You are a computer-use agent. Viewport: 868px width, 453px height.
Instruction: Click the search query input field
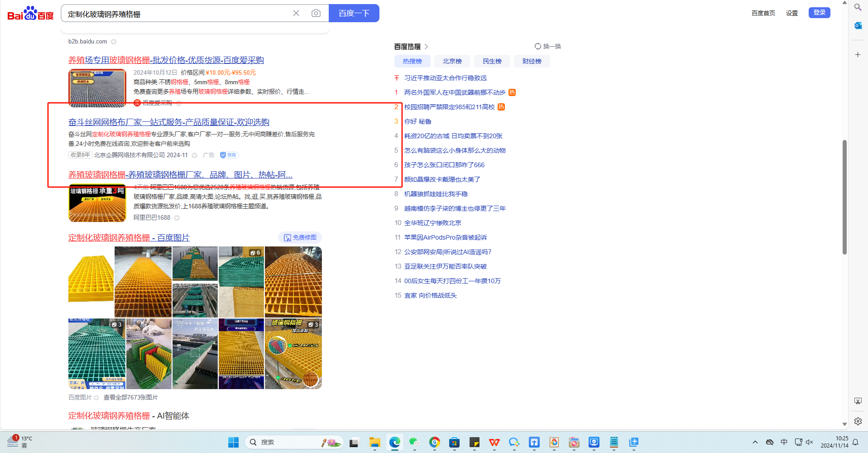click(x=177, y=14)
